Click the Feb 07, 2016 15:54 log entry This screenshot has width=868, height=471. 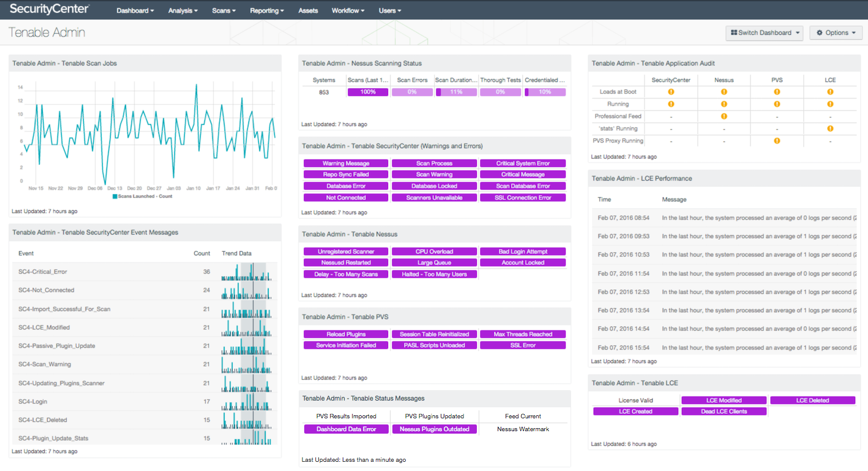[x=724, y=348]
